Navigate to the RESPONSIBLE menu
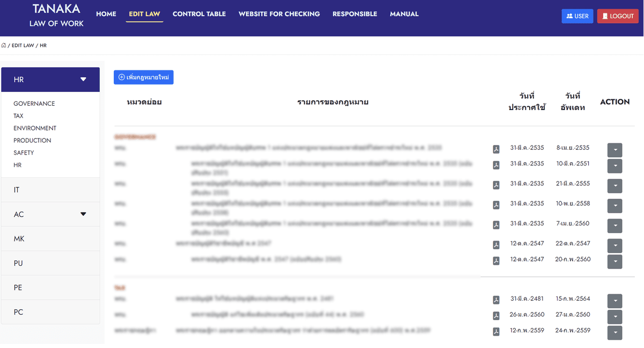This screenshot has height=348, width=644. click(x=355, y=14)
